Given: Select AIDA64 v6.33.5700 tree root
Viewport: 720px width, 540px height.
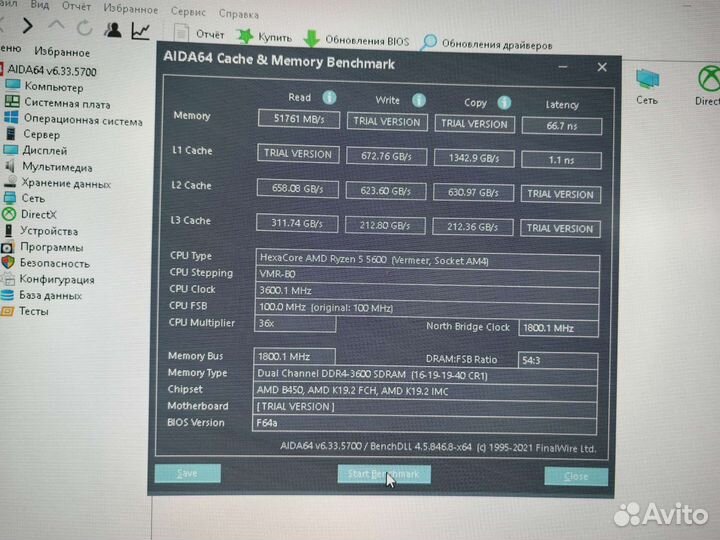Looking at the screenshot, I should 48,71.
